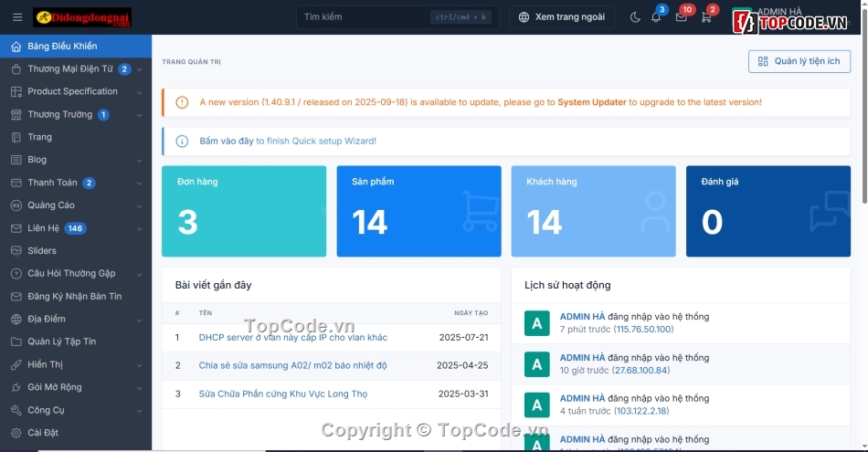Click the Xem trang ngoài button
This screenshot has height=452, width=868.
click(562, 17)
